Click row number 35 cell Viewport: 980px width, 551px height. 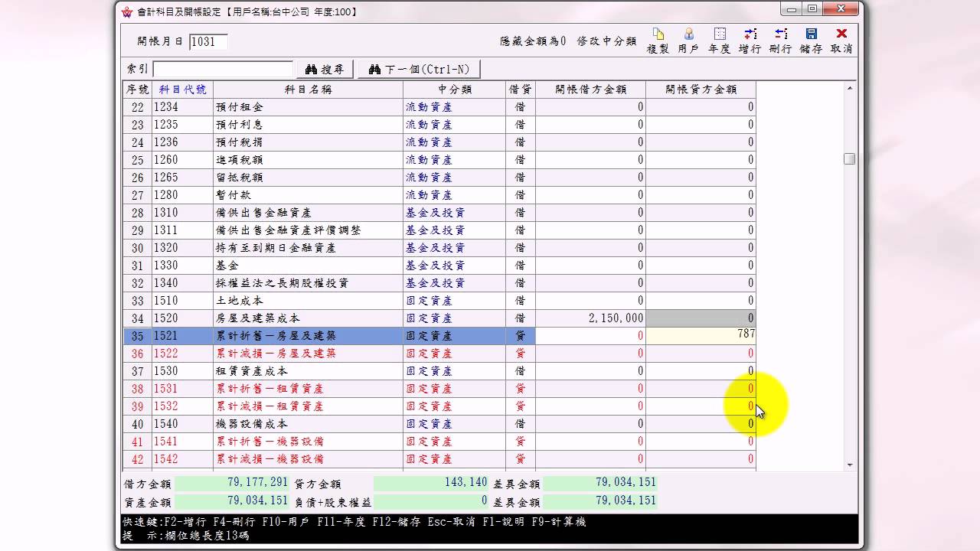pos(138,336)
